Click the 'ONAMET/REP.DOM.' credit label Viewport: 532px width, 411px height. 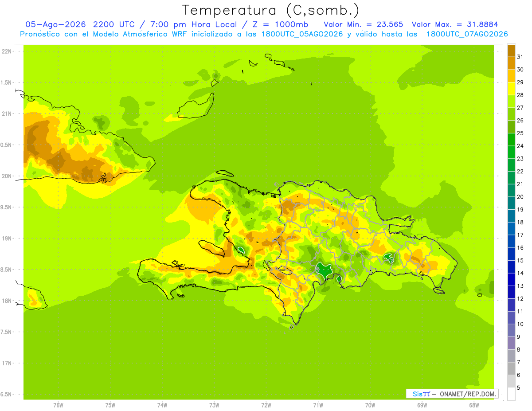pyautogui.click(x=468, y=394)
